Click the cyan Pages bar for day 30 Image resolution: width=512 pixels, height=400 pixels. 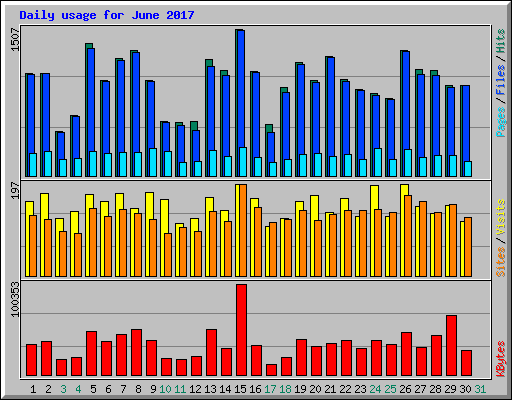468,169
